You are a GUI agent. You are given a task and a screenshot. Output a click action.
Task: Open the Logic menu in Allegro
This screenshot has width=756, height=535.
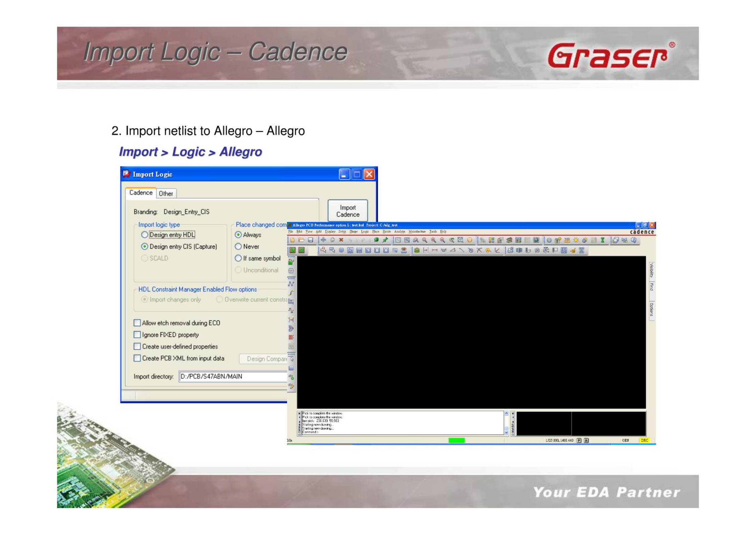(x=365, y=232)
